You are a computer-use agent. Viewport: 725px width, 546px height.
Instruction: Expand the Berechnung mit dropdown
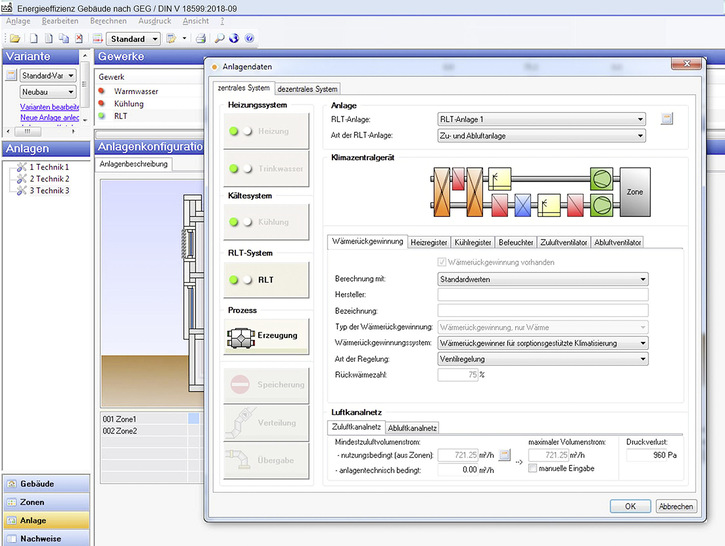(543, 279)
